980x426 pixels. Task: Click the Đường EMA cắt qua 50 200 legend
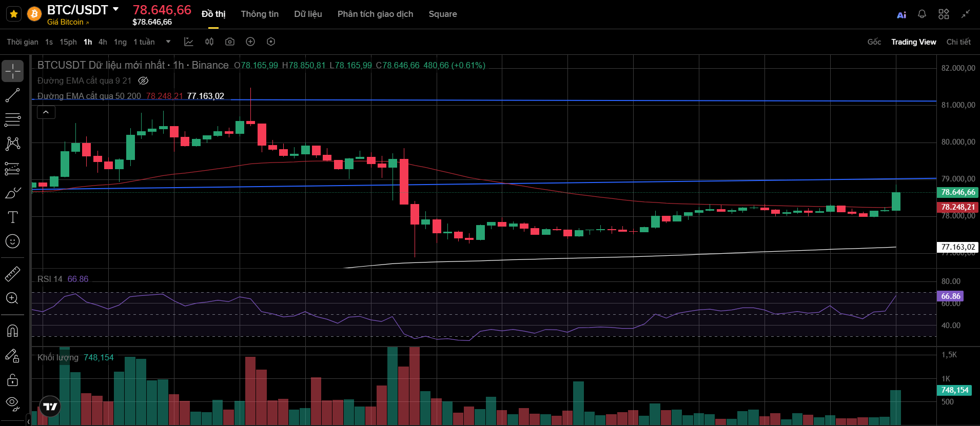point(89,96)
